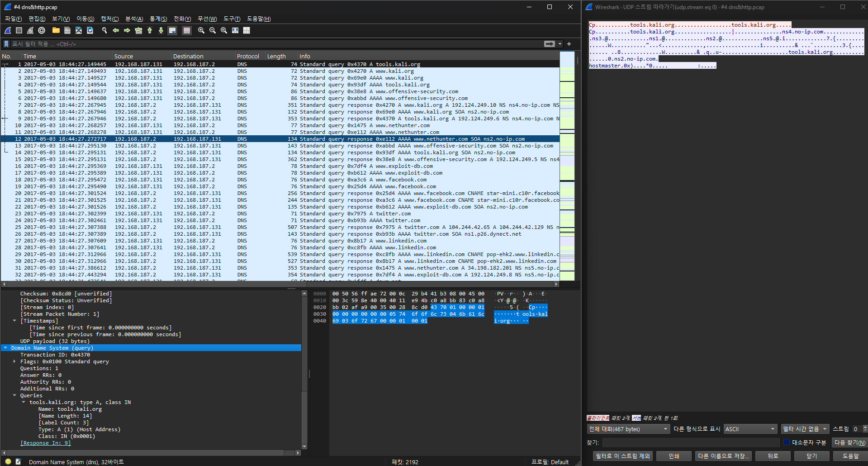Click the 다른 이름으로 저장... button
This screenshot has height=466, width=868.
[x=723, y=456]
